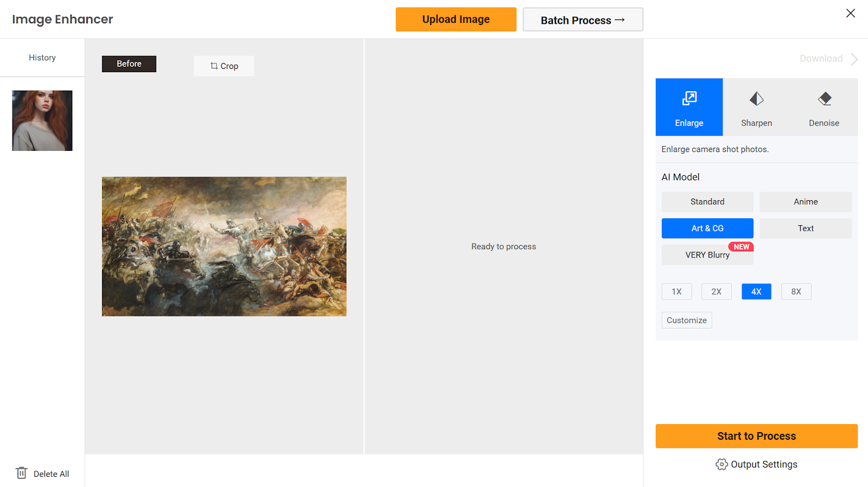Set enlargement scale to 2X
The image size is (868, 487).
717,292
